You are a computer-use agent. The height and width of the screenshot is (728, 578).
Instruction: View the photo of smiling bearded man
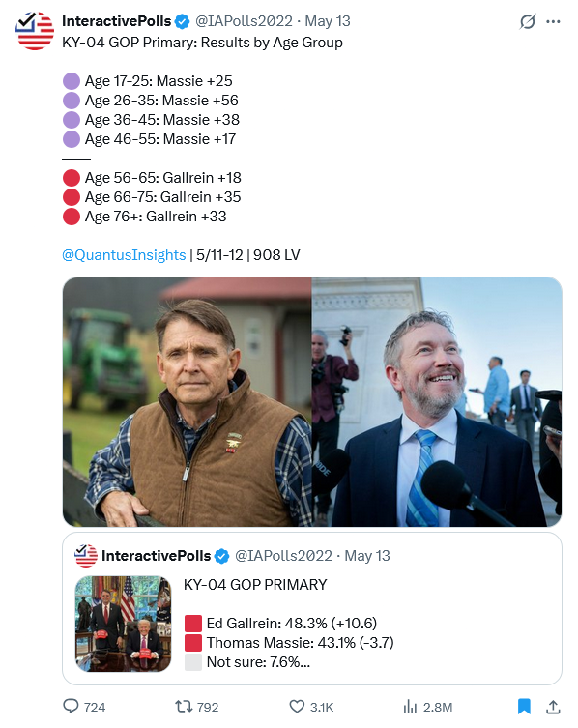437,402
